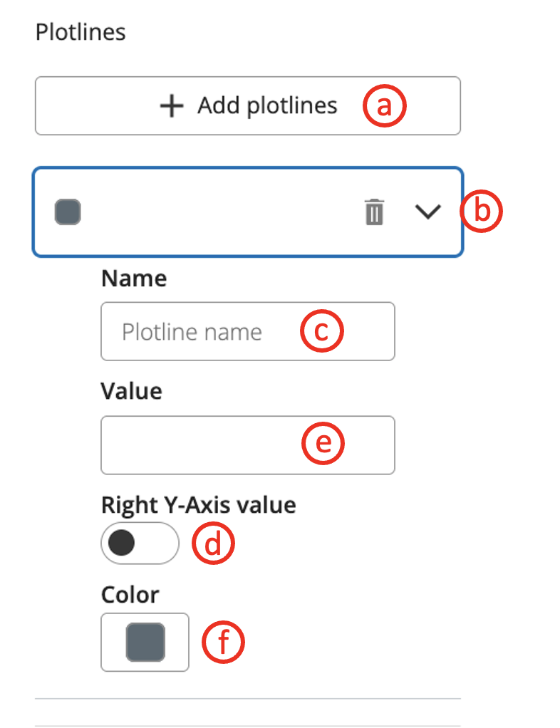Collapse the plotline with the chevron arrow

coord(428,212)
